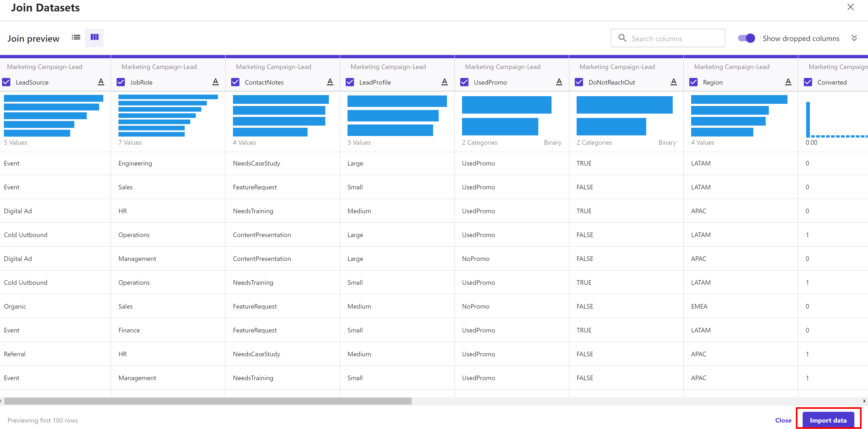This screenshot has width=868, height=429.
Task: Uncheck the UsedPromo column checkbox
Action: [x=464, y=82]
